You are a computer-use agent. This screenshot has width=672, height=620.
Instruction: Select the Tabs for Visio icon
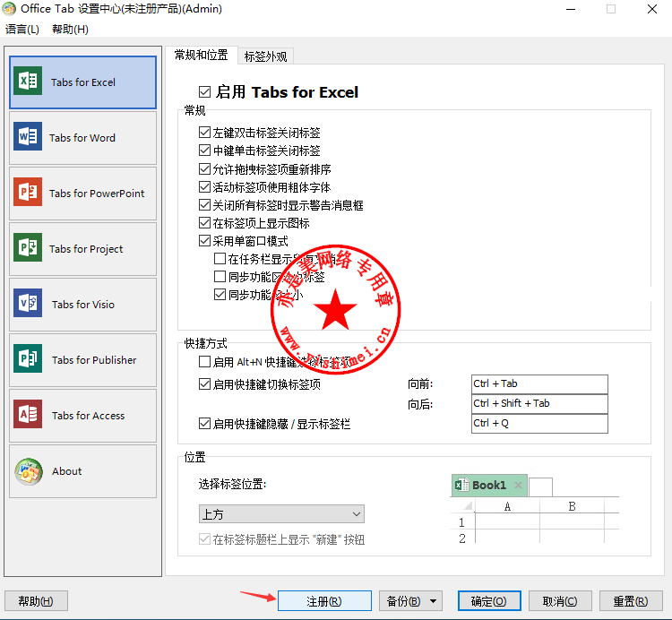click(x=28, y=303)
